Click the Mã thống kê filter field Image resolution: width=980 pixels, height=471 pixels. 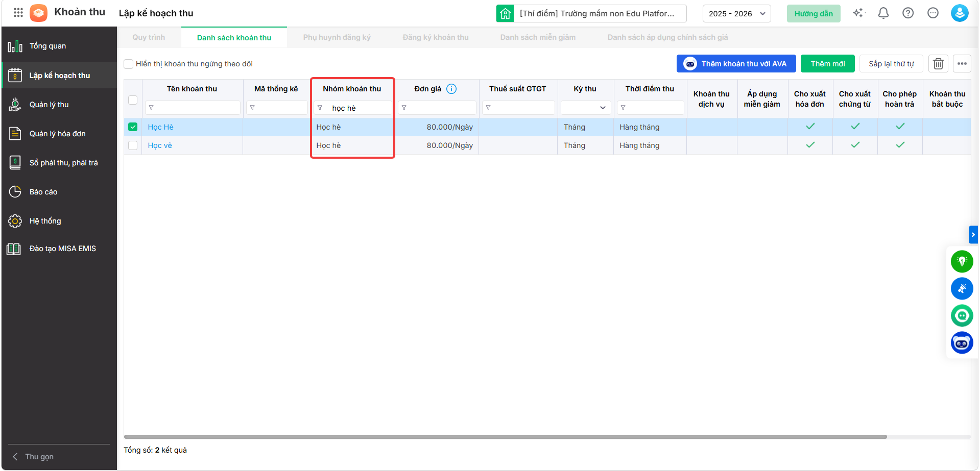tap(277, 108)
